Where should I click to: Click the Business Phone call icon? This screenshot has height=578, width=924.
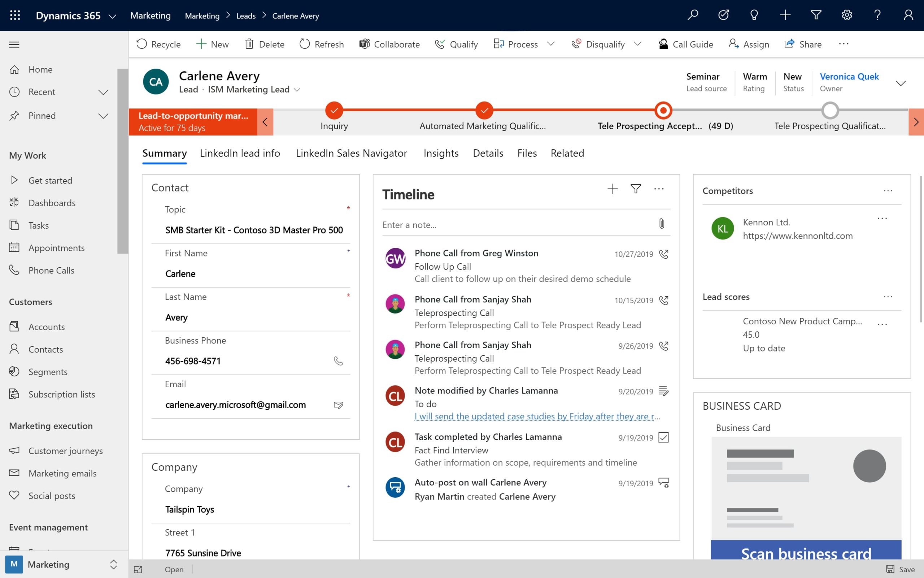coord(338,361)
